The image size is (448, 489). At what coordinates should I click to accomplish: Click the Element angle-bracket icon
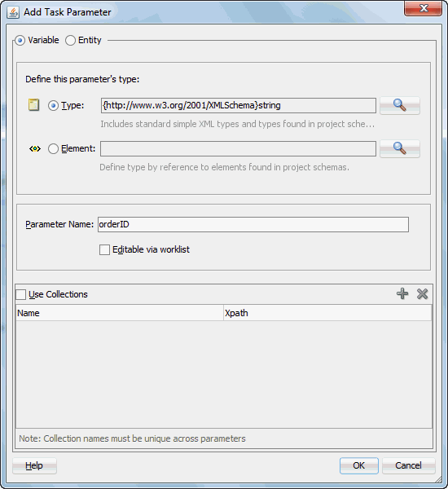pyautogui.click(x=35, y=149)
